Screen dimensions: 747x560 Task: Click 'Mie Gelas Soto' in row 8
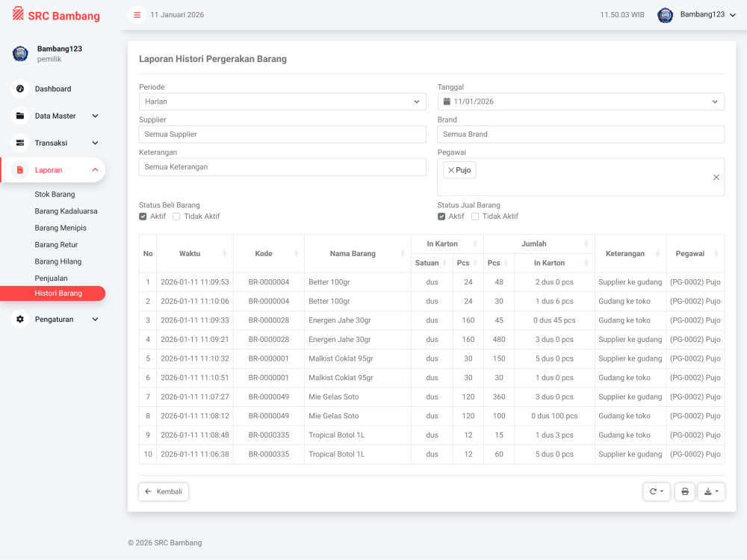[x=333, y=416]
